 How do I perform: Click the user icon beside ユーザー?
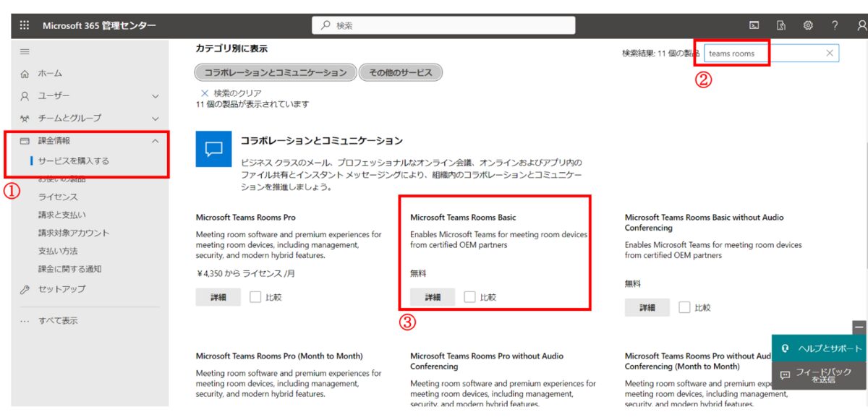tap(25, 95)
